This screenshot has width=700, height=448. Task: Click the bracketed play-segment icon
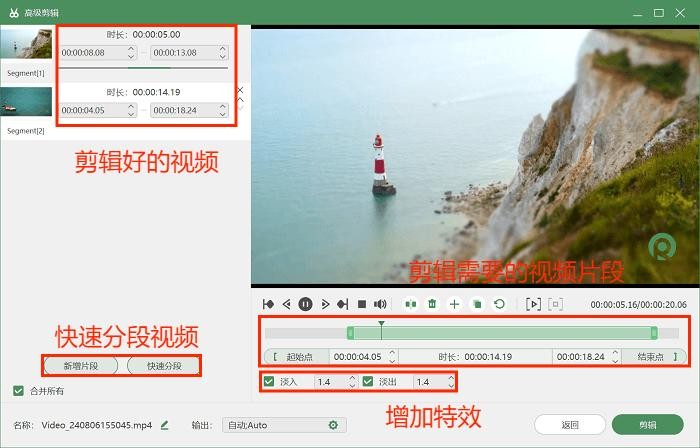(533, 304)
